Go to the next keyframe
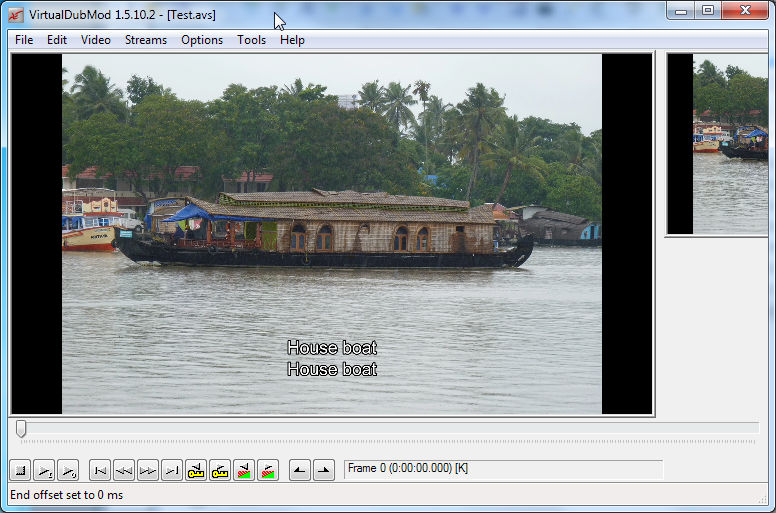 click(220, 470)
